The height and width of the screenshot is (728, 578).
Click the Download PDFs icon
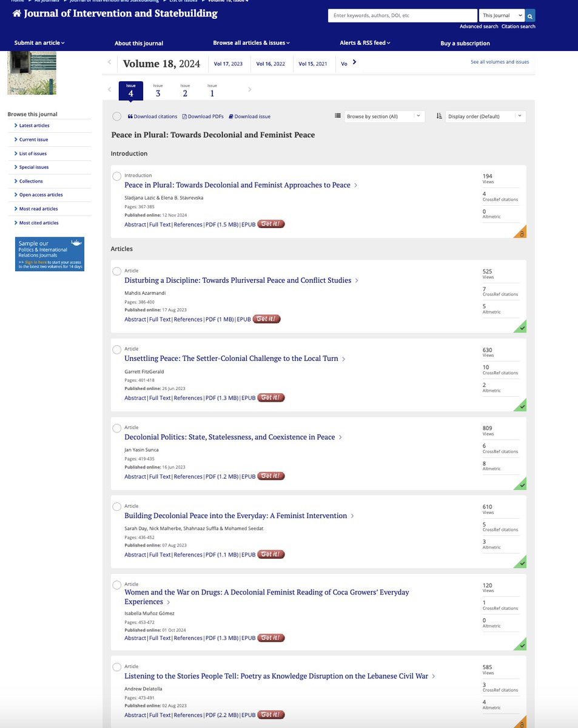pos(184,116)
